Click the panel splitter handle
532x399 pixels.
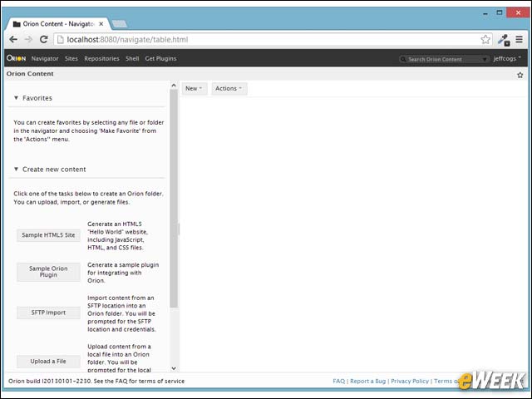point(179,229)
